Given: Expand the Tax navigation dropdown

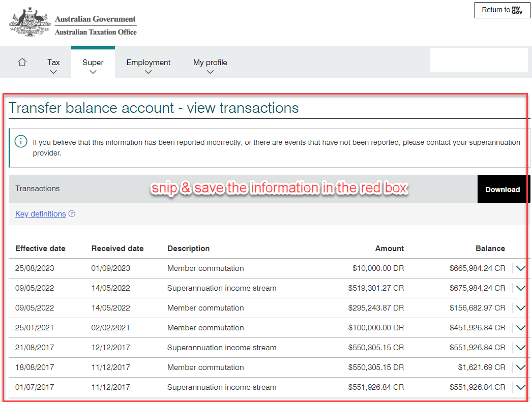Looking at the screenshot, I should [x=53, y=72].
